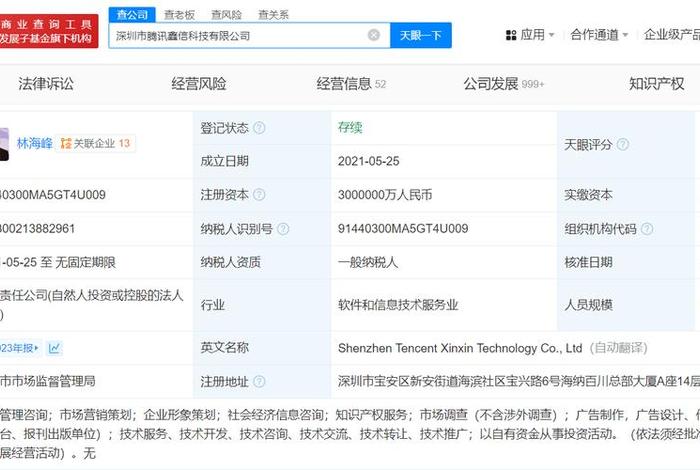Click the 天眼一下 search button
This screenshot has height=470, width=700.
click(x=421, y=35)
